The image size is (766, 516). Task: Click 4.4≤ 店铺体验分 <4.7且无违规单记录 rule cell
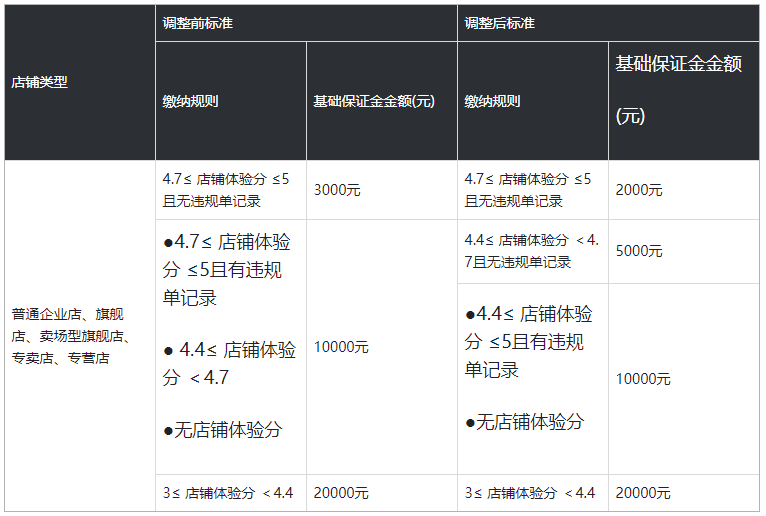[532, 251]
